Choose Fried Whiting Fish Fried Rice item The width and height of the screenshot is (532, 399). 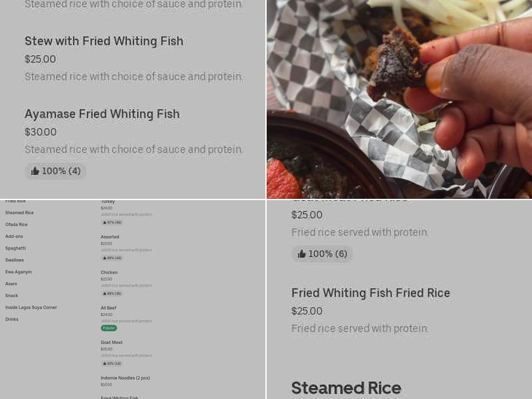point(370,293)
